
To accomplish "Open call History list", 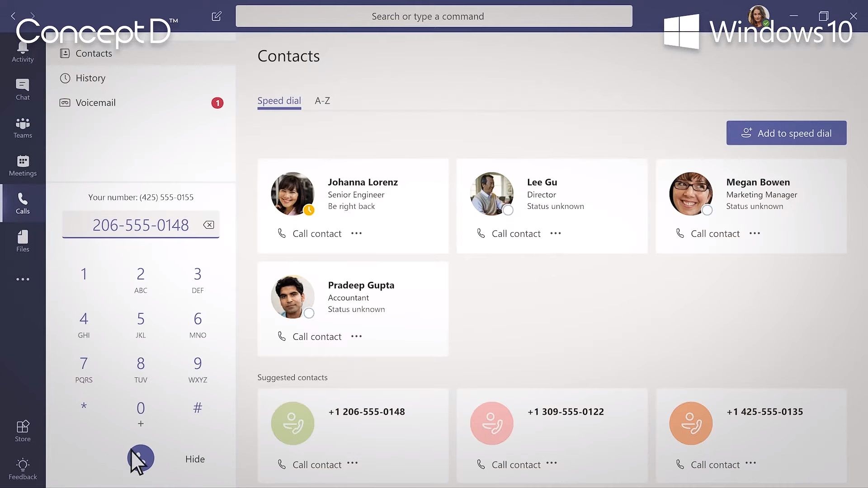I will (x=90, y=78).
